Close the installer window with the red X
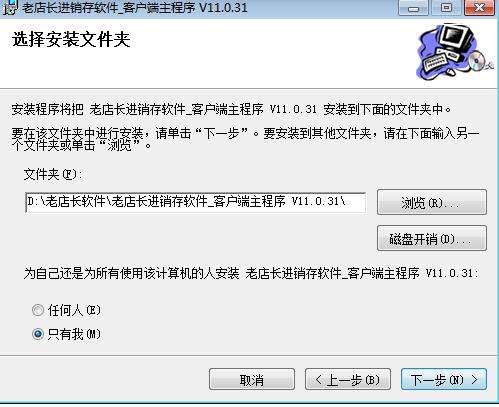This screenshot has width=499, height=407. pyautogui.click(x=479, y=7)
